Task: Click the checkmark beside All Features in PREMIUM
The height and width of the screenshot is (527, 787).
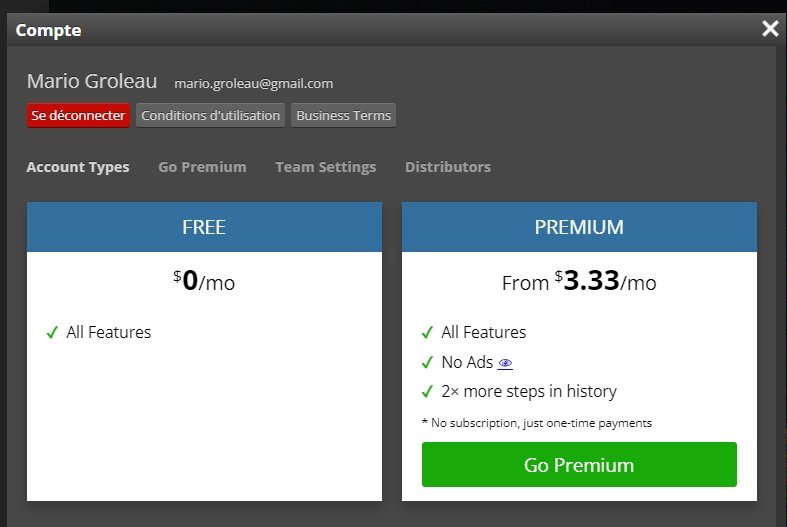Action: [427, 332]
